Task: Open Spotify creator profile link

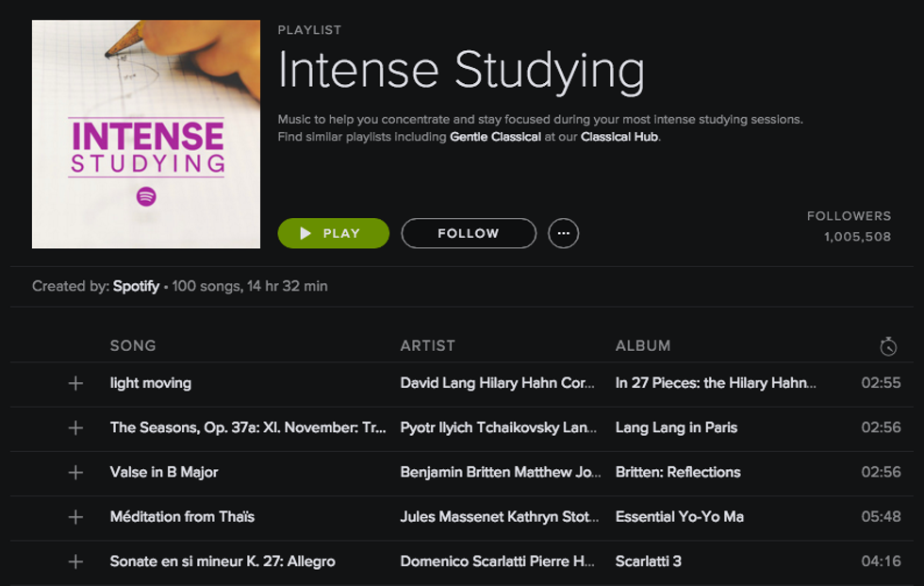Action: pyautogui.click(x=136, y=286)
